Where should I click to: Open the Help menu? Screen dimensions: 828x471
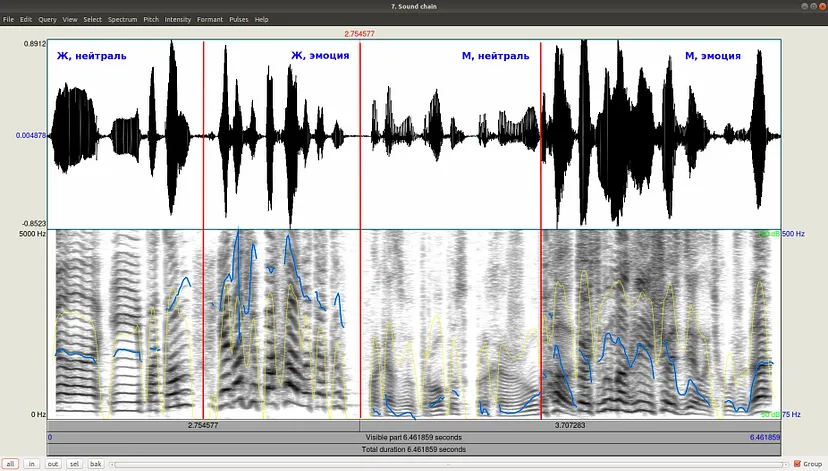261,20
